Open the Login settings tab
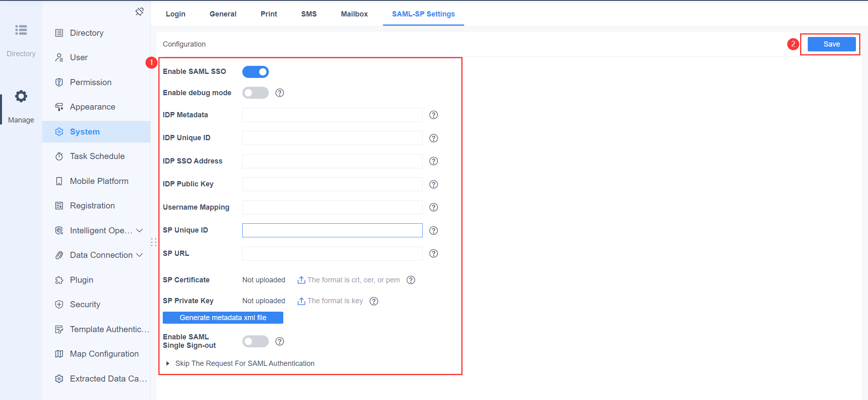 click(176, 14)
